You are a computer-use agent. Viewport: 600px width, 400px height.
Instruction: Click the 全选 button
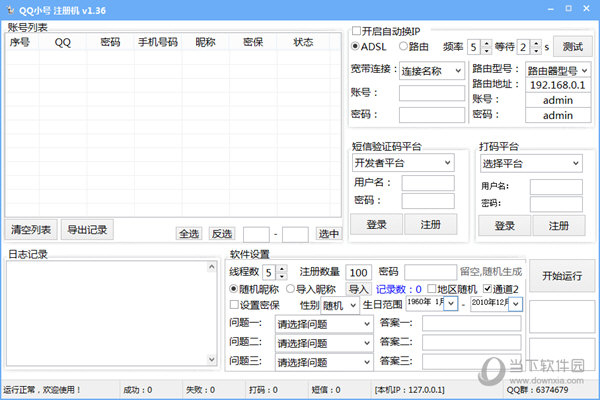pos(189,233)
